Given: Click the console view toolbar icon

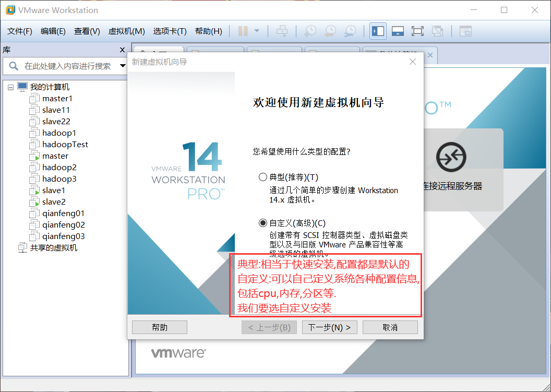Looking at the screenshot, I should tap(465, 31).
